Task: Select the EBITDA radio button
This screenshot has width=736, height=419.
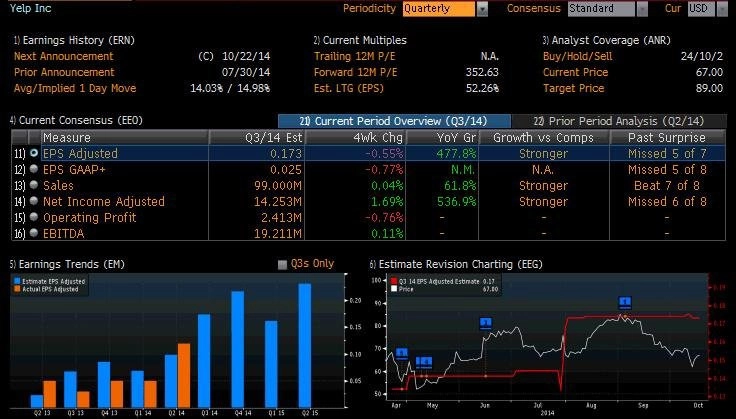Action: (34, 233)
